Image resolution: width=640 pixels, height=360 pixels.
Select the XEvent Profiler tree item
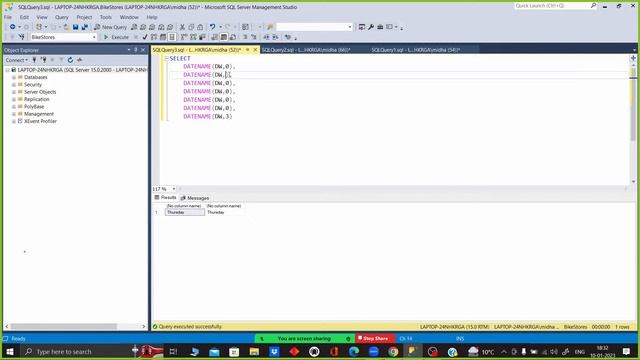pyautogui.click(x=40, y=121)
